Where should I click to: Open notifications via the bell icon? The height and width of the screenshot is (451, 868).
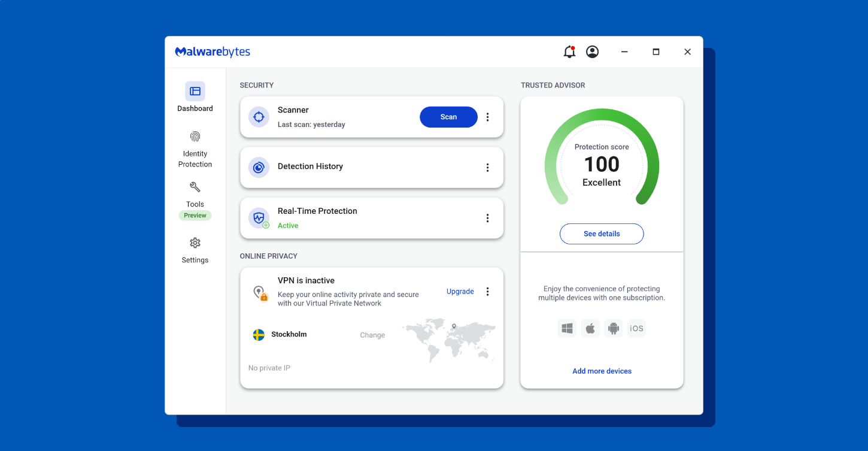tap(568, 52)
